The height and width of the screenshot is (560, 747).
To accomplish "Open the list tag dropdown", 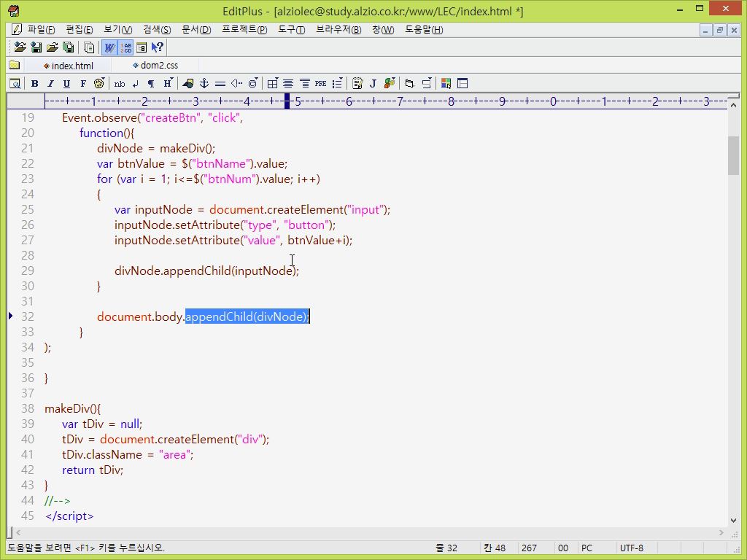I will tap(337, 84).
